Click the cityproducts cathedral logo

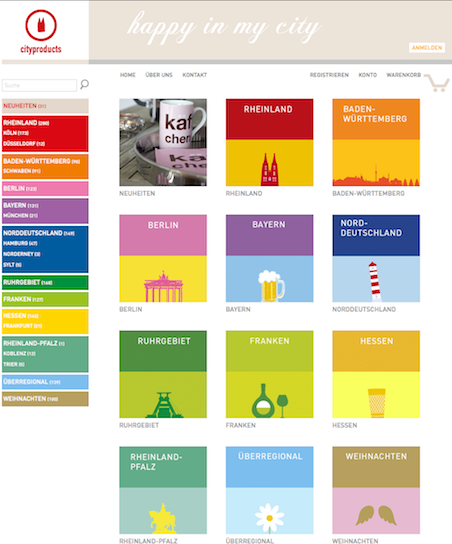[41, 32]
